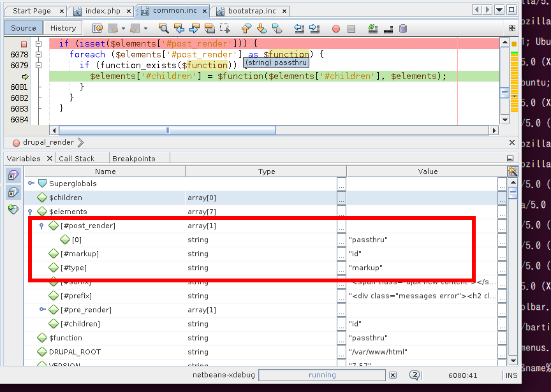Switch editor to Source view
This screenshot has height=392, width=551.
(23, 28)
